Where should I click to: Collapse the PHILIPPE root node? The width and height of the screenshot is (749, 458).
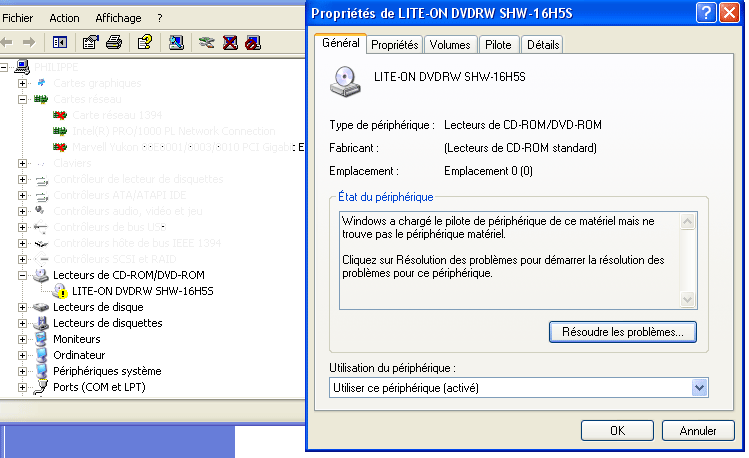pos(4,67)
